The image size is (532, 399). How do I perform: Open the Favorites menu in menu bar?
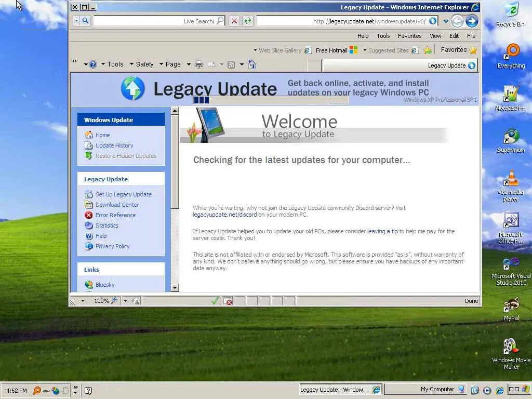point(409,36)
